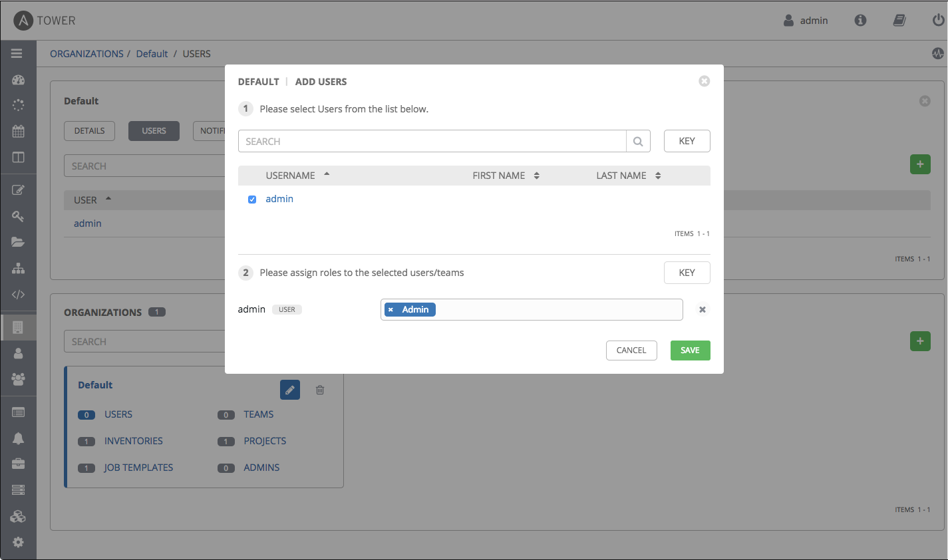Click the inventory scripts code icon
The height and width of the screenshot is (560, 948).
click(x=18, y=295)
